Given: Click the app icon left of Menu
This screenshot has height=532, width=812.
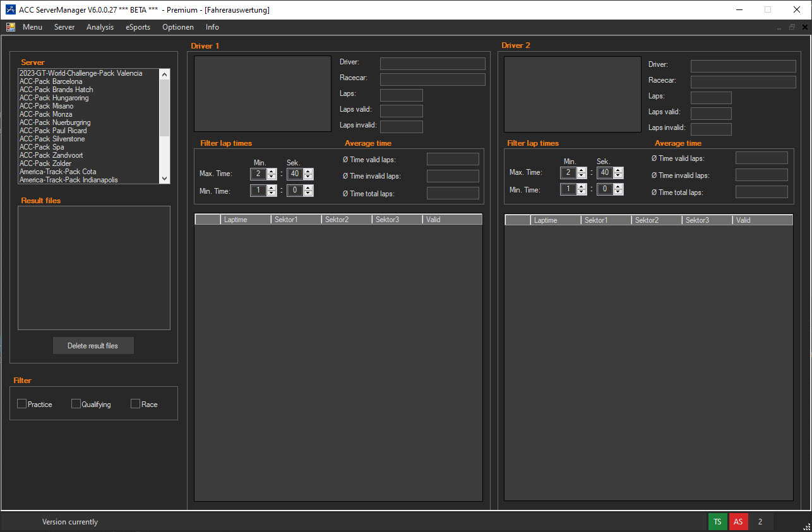Looking at the screenshot, I should tap(11, 27).
